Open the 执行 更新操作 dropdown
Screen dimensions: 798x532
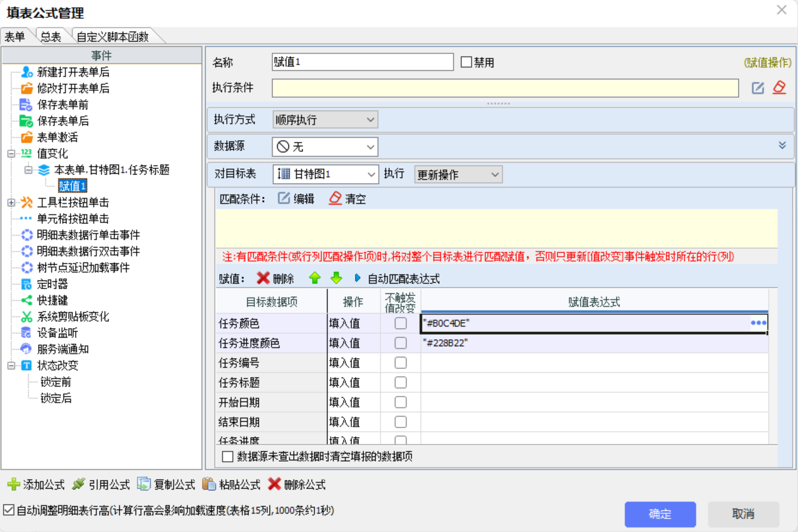click(x=459, y=174)
